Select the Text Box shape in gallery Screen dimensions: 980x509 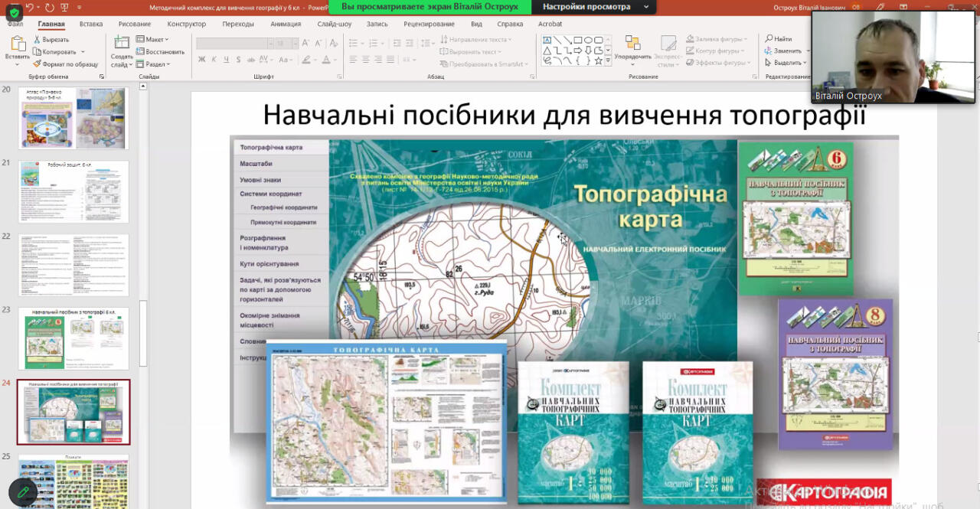point(547,40)
